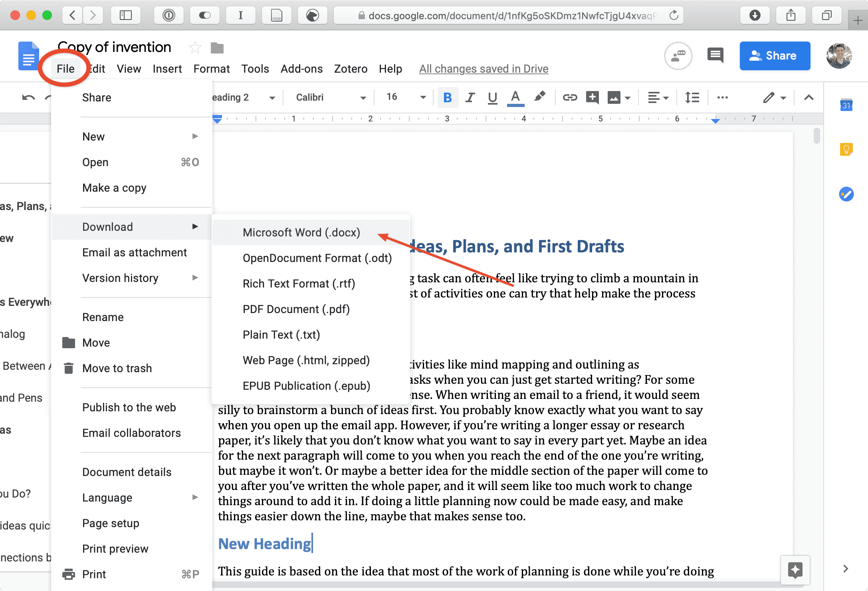Expand the Version history submenu
This screenshot has width=868, height=591.
tap(132, 278)
